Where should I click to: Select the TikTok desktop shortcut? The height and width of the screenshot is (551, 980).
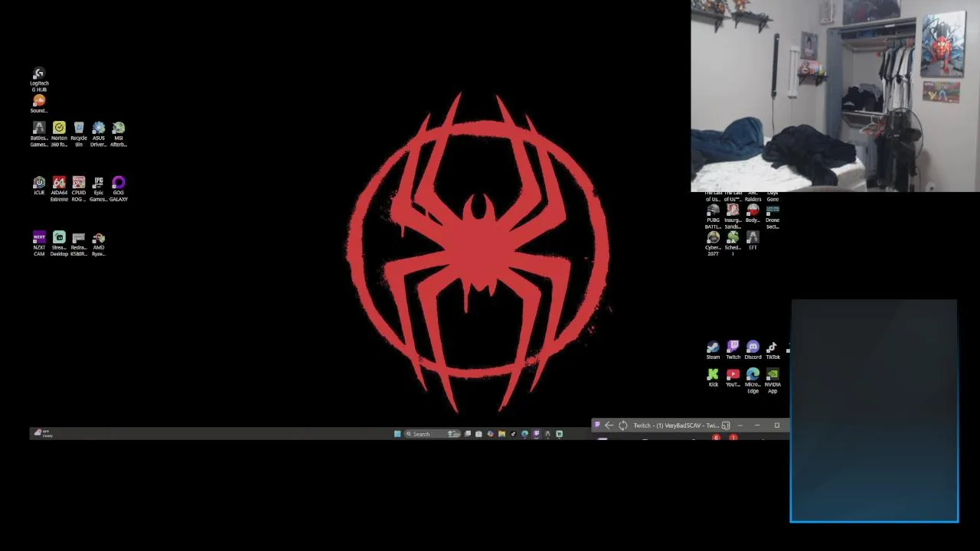click(x=773, y=350)
